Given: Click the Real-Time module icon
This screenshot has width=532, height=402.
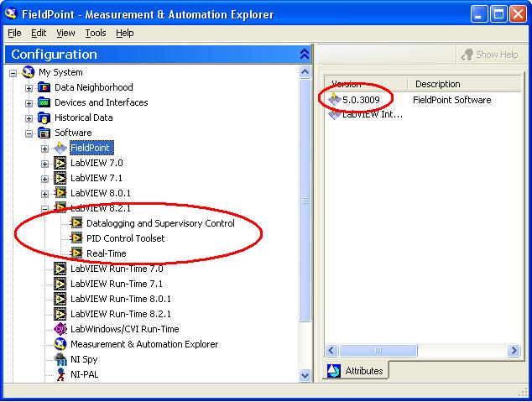Looking at the screenshot, I should tap(76, 253).
